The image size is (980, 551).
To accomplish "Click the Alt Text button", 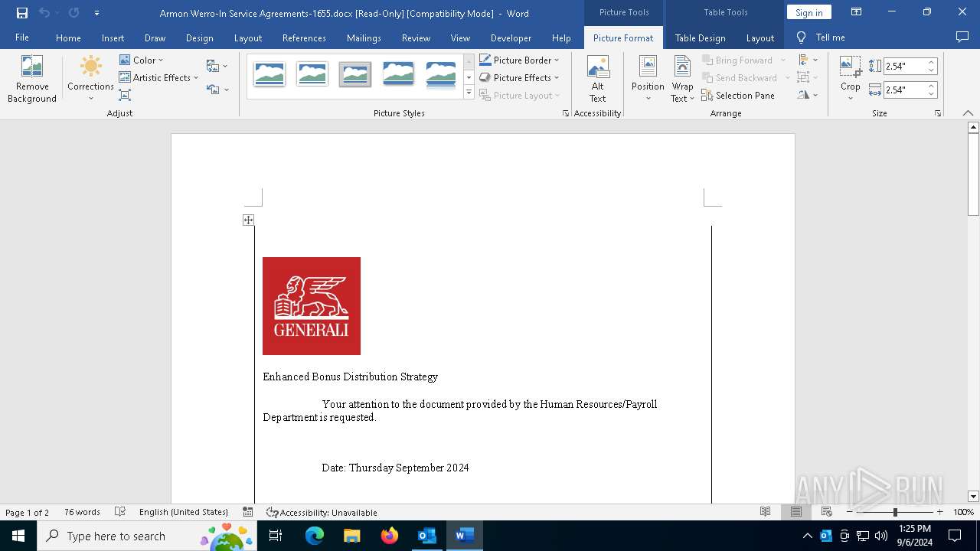I will (598, 79).
